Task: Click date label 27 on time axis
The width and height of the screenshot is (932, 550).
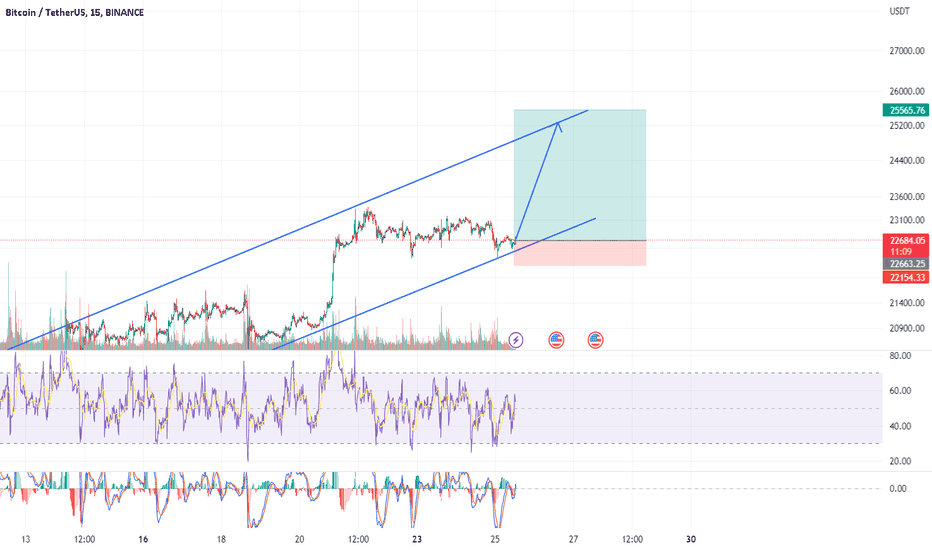Action: pos(573,539)
